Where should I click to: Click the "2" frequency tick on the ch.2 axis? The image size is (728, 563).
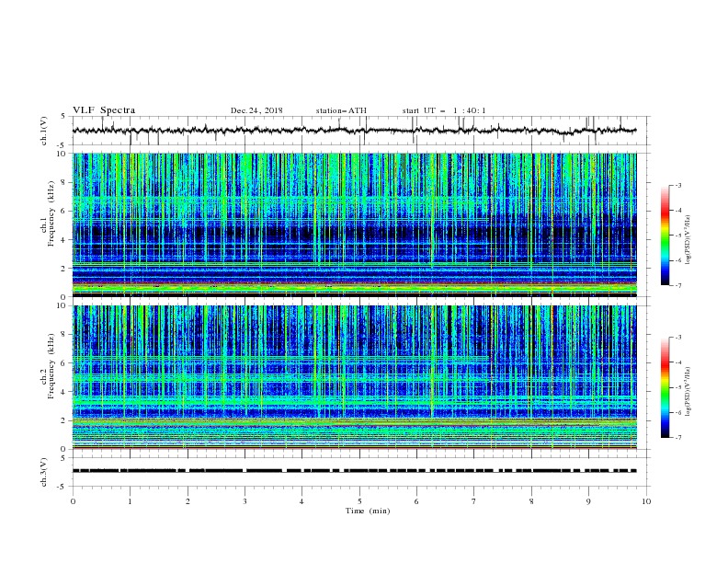click(x=64, y=420)
